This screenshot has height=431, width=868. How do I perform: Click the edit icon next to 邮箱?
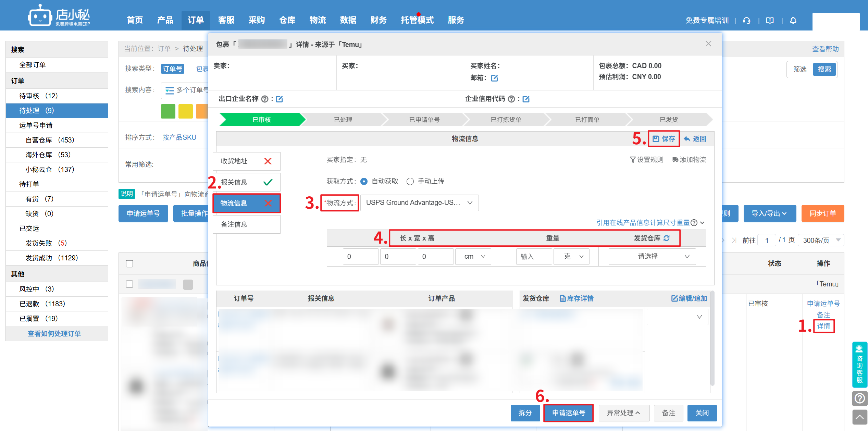click(x=494, y=78)
